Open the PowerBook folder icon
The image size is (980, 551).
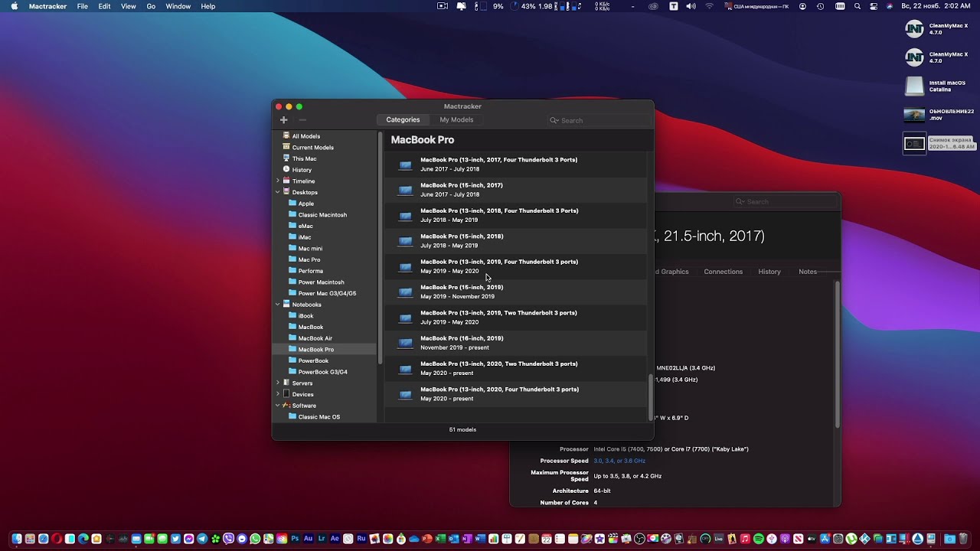tap(292, 360)
